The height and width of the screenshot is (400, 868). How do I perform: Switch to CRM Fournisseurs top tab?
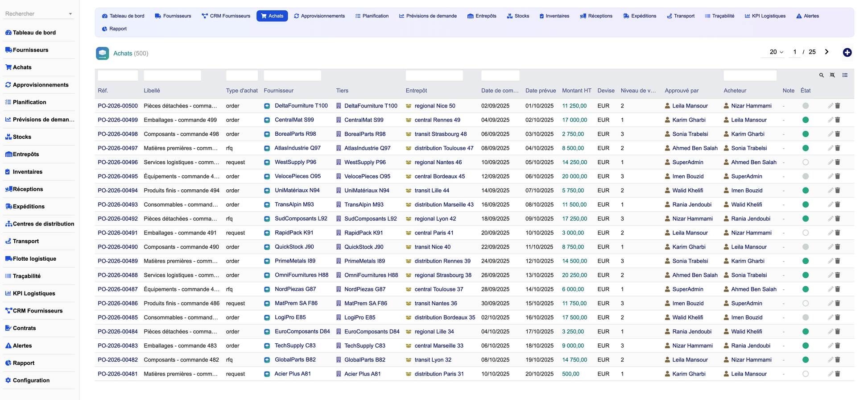pyautogui.click(x=226, y=16)
